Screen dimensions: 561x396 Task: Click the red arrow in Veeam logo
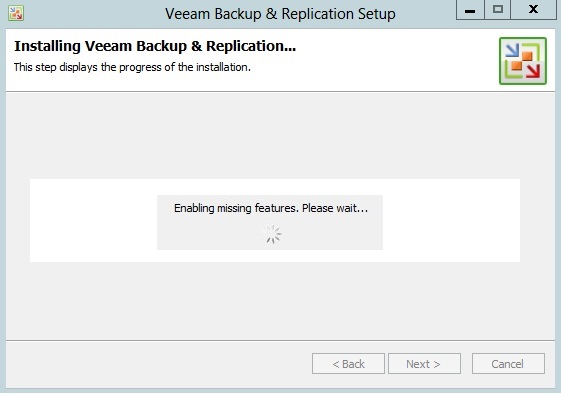[x=533, y=71]
